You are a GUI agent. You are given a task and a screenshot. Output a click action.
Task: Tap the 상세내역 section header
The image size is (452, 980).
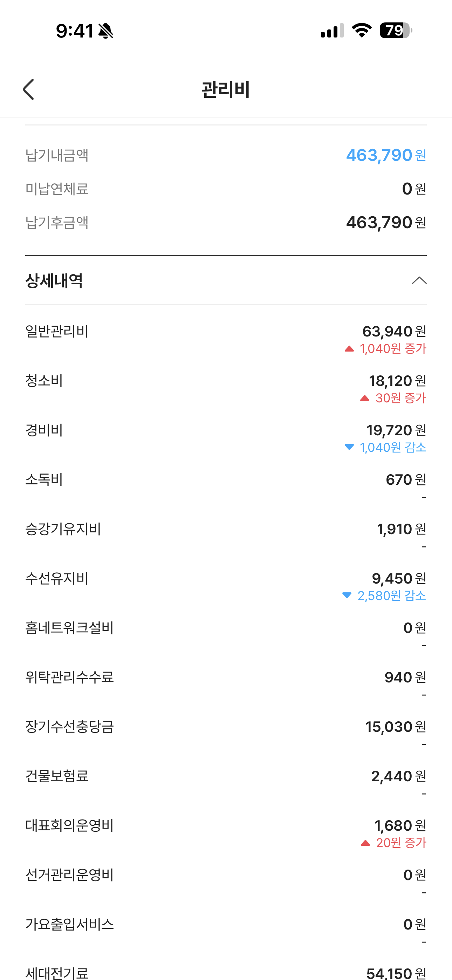pyautogui.click(x=226, y=280)
